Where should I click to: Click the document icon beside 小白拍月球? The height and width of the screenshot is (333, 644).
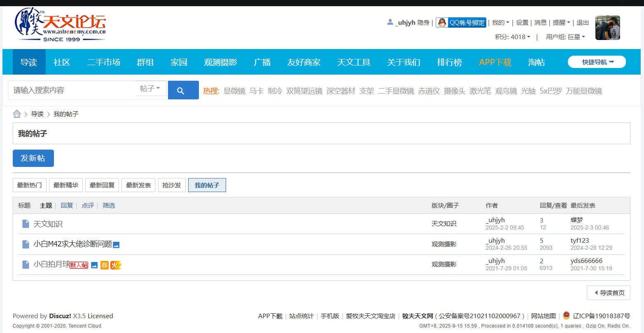(26, 265)
